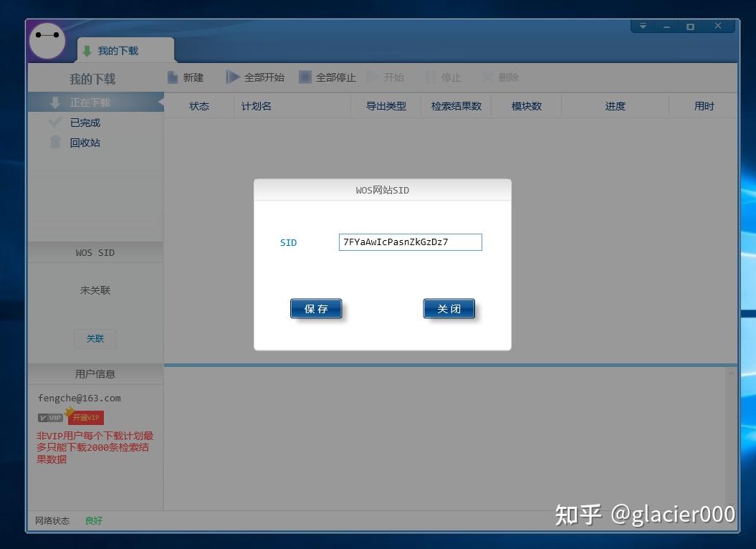
Task: View completed downloads via 已完成 checkmark icon
Action: point(55,122)
